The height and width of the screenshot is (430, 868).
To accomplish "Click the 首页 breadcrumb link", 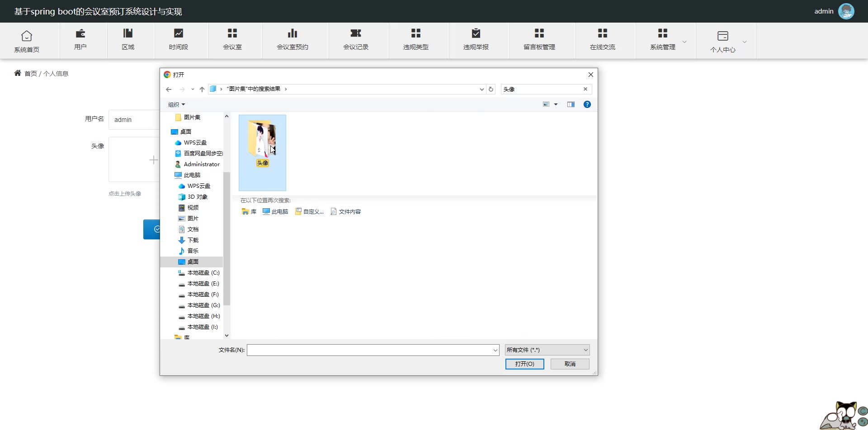I will pos(31,74).
